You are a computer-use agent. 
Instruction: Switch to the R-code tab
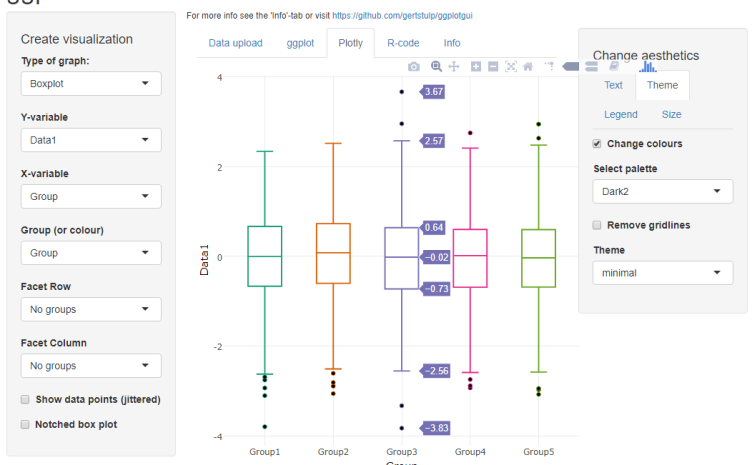coord(402,43)
